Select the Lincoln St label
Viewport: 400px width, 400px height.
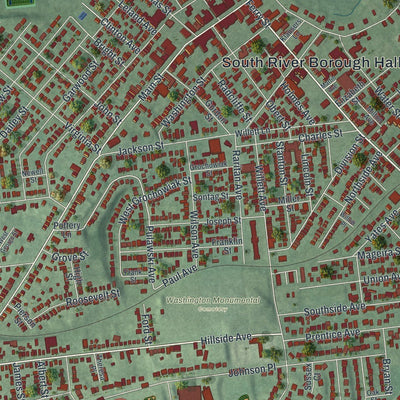pyautogui.click(x=307, y=175)
